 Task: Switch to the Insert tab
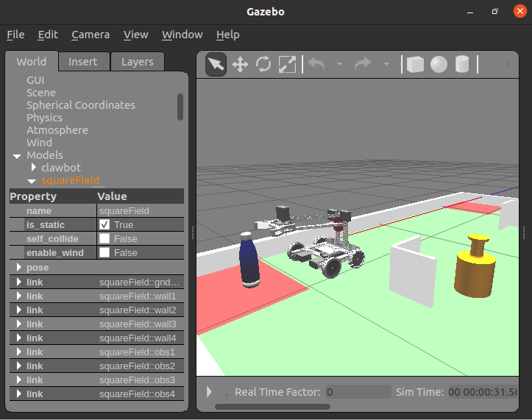84,62
